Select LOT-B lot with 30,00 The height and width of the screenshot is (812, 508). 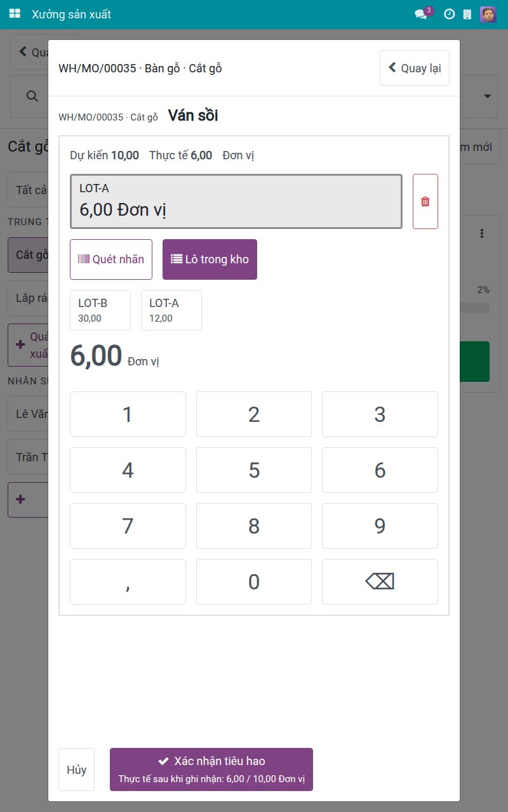tap(100, 310)
